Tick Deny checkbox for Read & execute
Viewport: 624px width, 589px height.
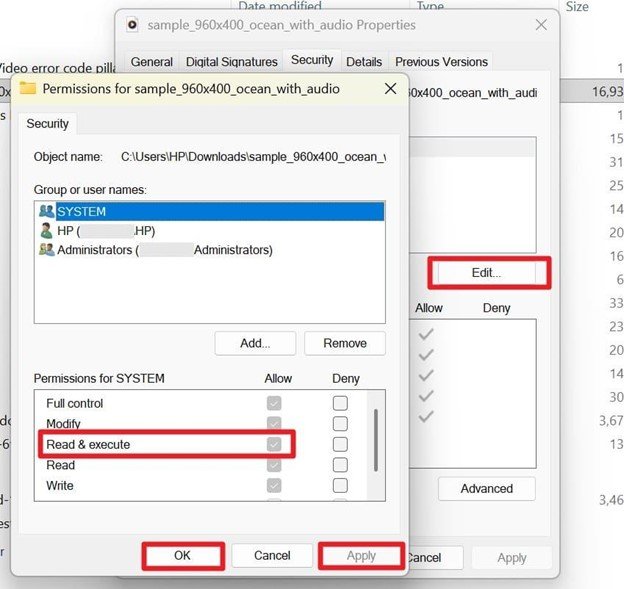(340, 444)
